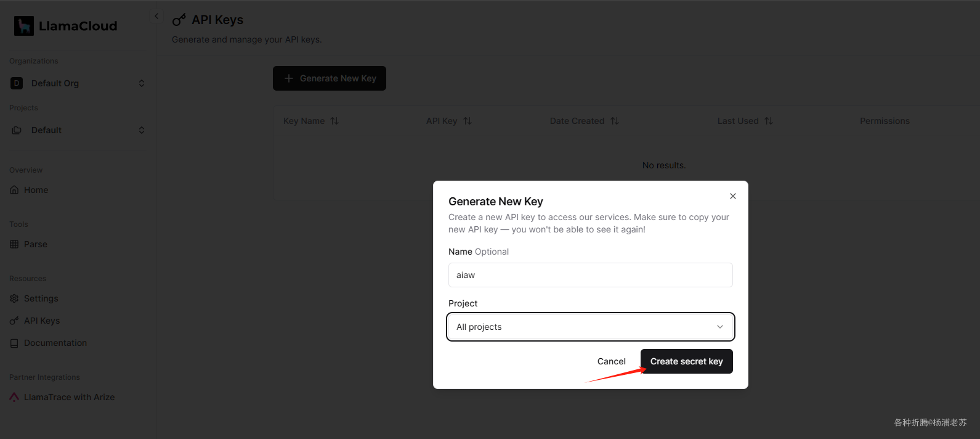Open LlamaTrace with Arize from sidebar
Viewport: 980px width, 439px height.
(69, 397)
